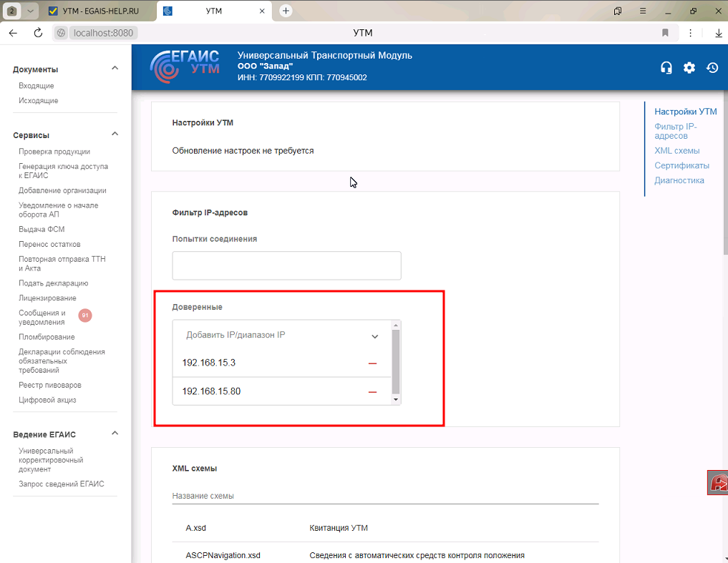
Task: Expand the Добавить IP/диапазон IP dropdown
Action: click(374, 336)
